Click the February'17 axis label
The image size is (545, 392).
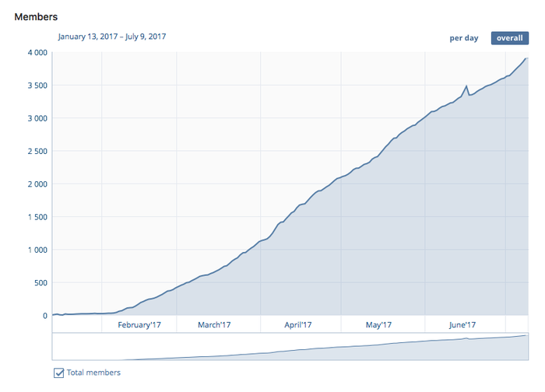(x=139, y=325)
